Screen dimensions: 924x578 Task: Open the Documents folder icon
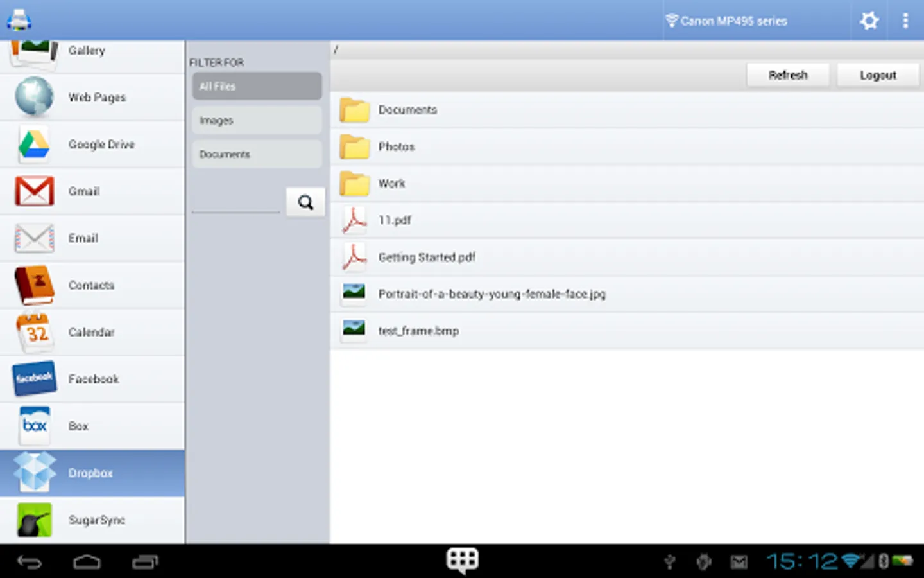click(x=354, y=110)
